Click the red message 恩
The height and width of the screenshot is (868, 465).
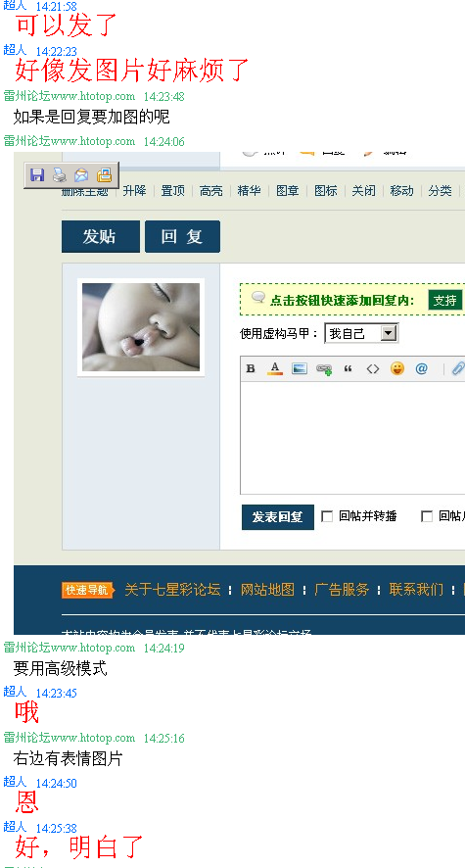26,802
